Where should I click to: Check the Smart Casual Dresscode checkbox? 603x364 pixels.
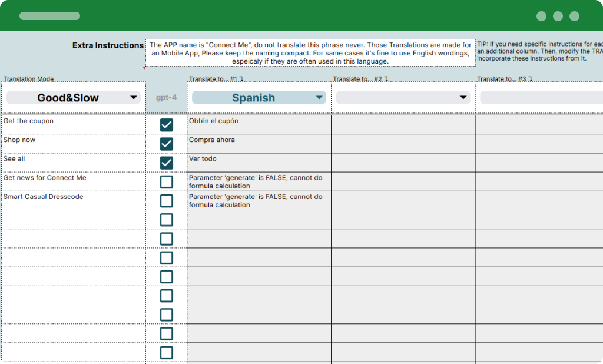tap(167, 200)
